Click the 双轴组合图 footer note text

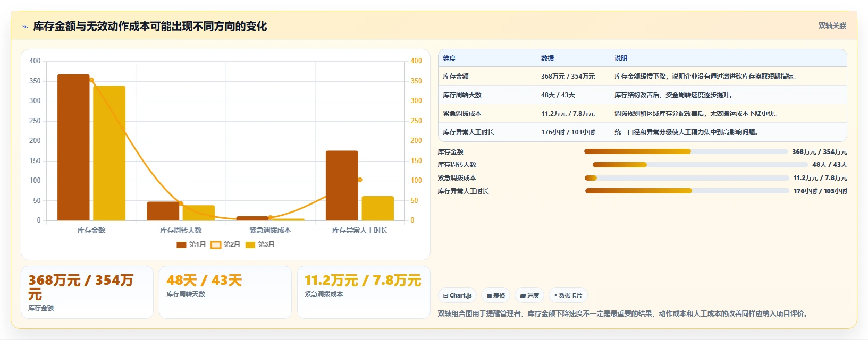[624, 314]
